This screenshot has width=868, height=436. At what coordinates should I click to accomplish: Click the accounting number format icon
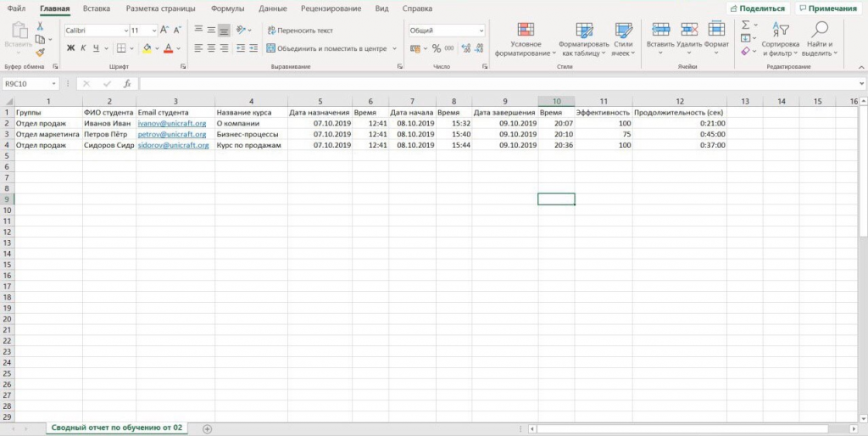coord(415,48)
